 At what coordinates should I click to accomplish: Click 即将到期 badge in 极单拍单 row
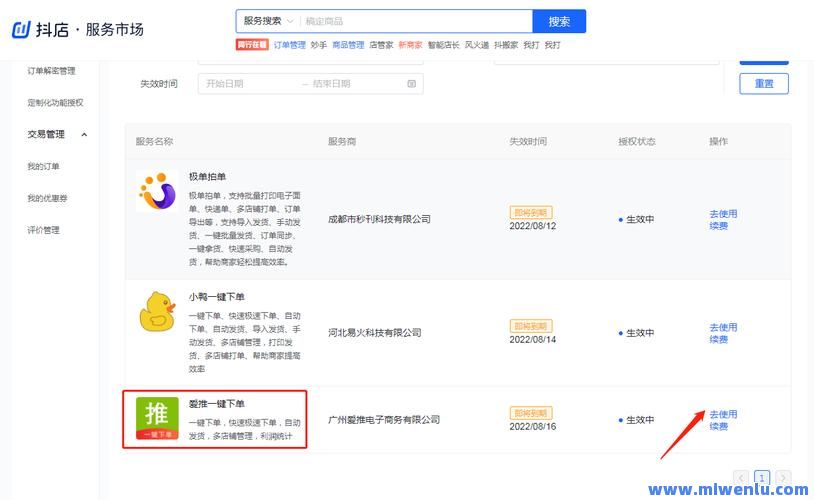531,212
